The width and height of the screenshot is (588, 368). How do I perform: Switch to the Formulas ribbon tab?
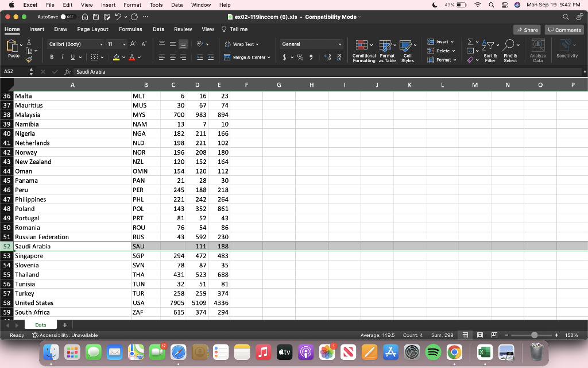tap(130, 29)
